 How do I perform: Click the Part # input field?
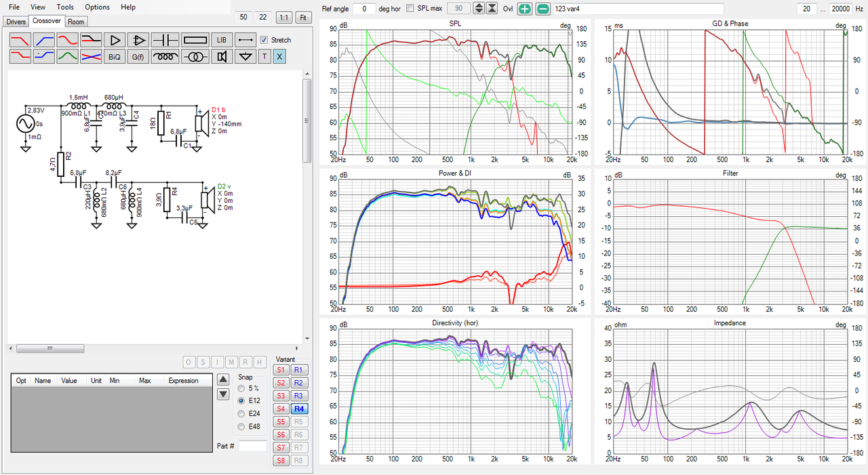point(253,446)
